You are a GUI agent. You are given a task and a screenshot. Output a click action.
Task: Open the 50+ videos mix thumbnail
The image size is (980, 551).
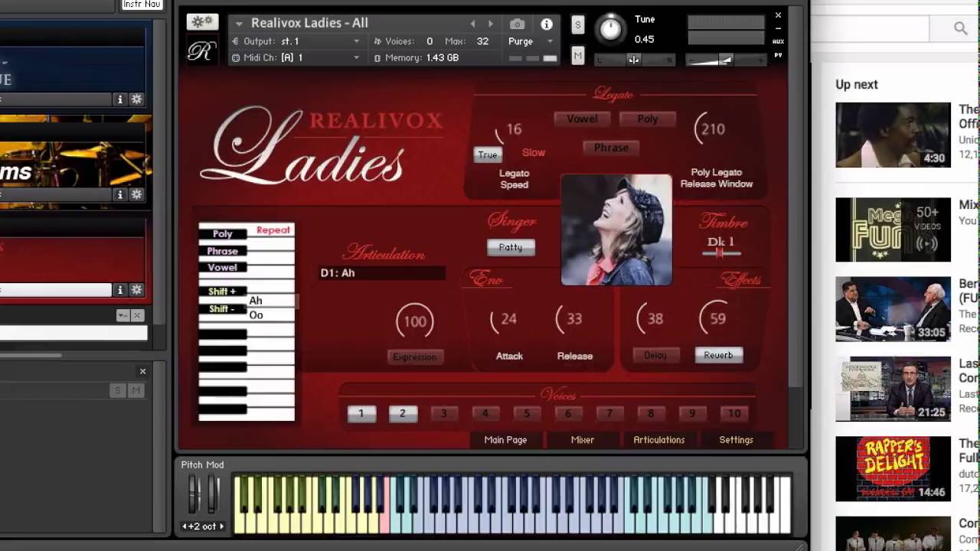(x=893, y=230)
